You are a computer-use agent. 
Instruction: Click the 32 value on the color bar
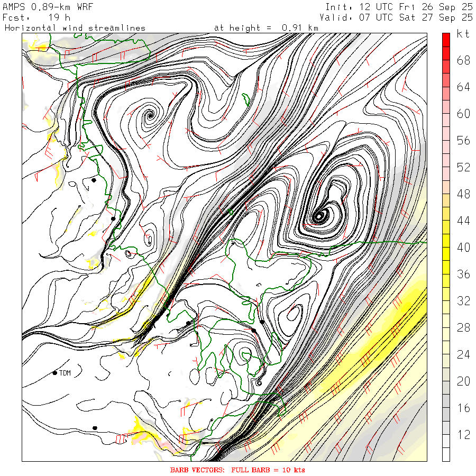pyautogui.click(x=463, y=301)
